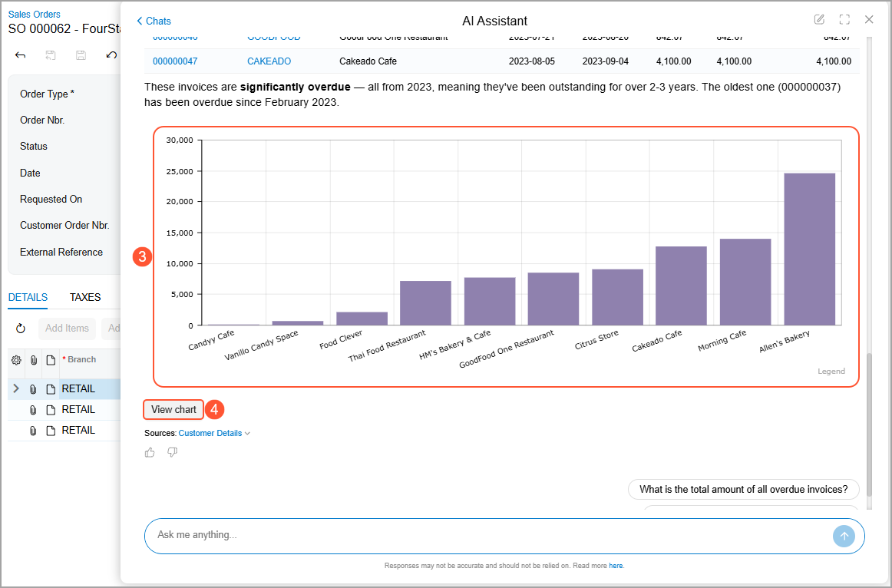The height and width of the screenshot is (588, 892).
Task: Click the View chart button
Action: click(173, 409)
